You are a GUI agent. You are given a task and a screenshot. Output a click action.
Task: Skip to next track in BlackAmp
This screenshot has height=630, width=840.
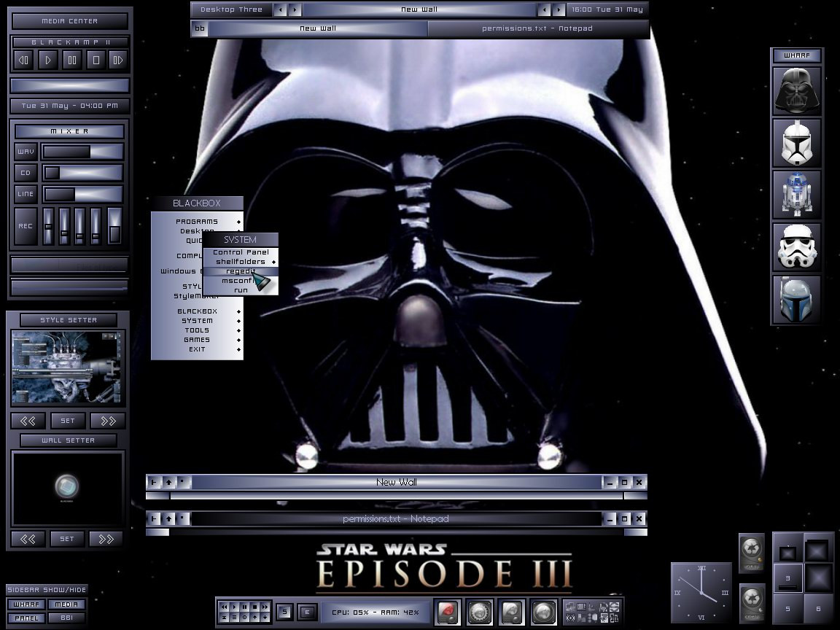[x=118, y=60]
